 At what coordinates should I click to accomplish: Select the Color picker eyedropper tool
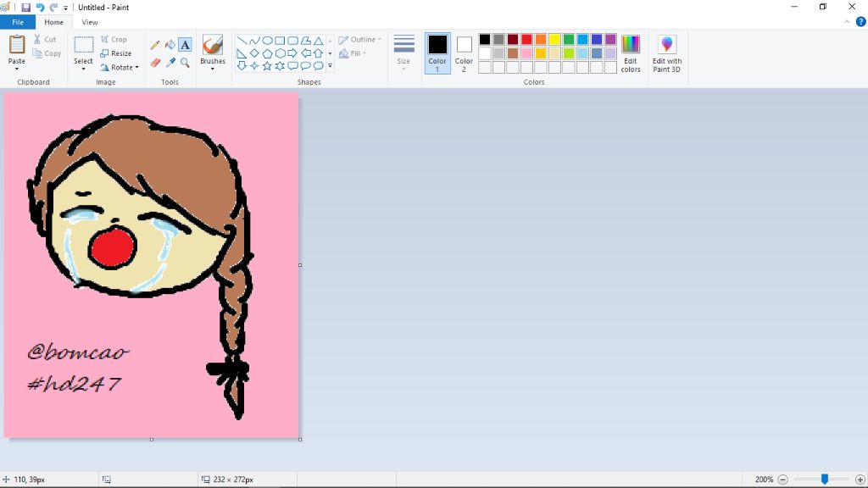coord(170,63)
